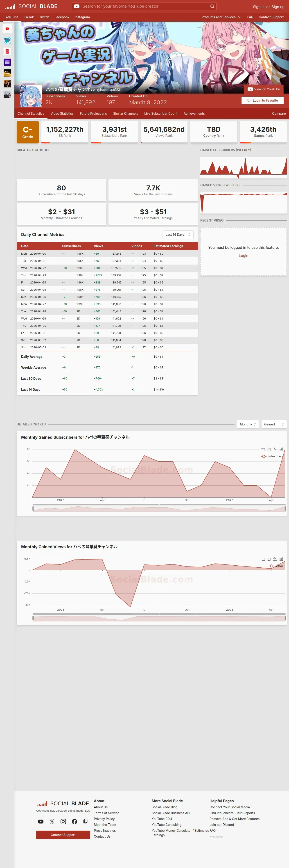This screenshot has height=868, width=289.
Task: Click the Compare link
Action: pos(279,114)
